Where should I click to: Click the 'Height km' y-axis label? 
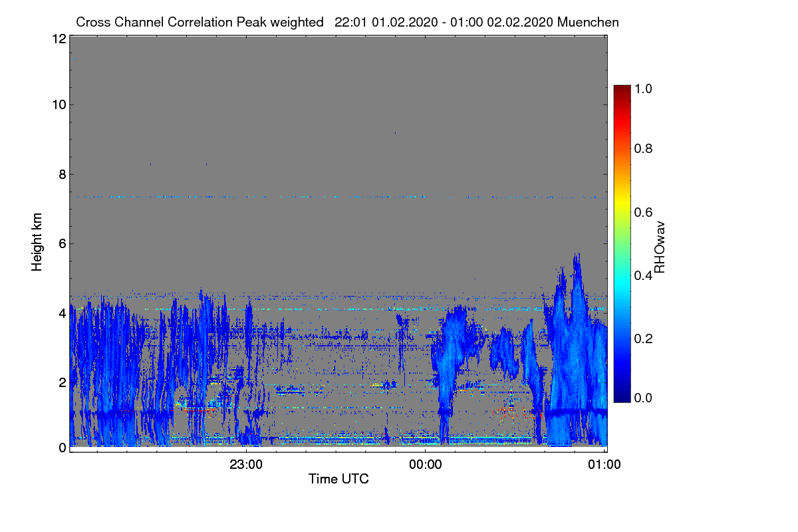37,243
